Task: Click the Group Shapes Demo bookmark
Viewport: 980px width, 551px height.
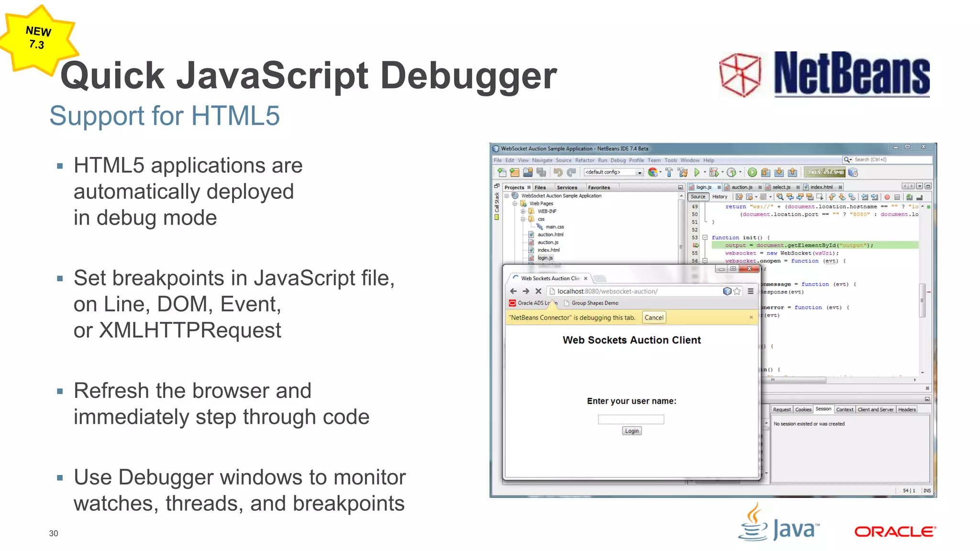Action: 591,303
